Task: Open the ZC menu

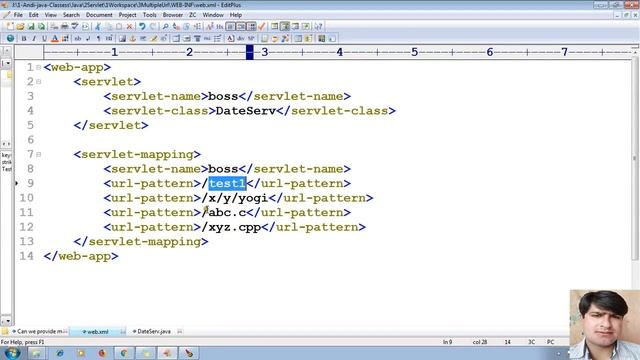Action: pos(193,15)
